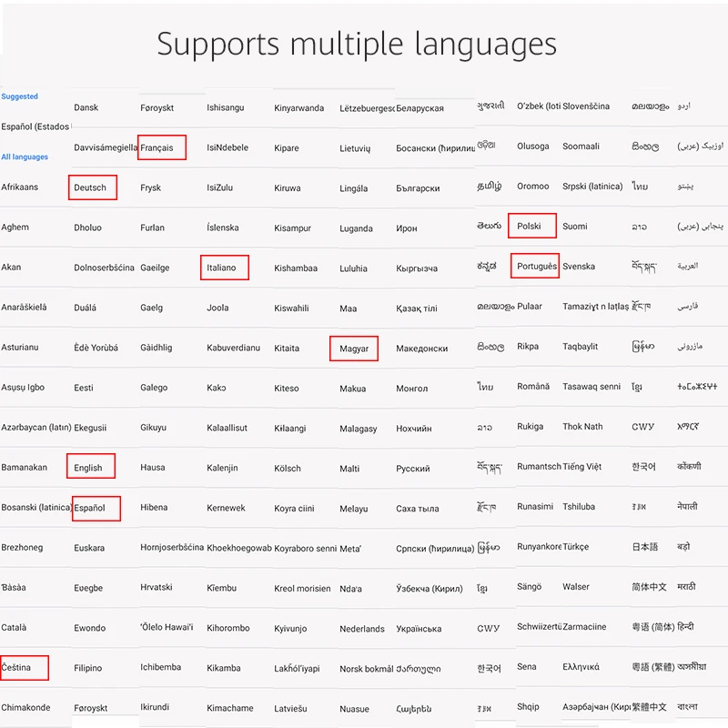Image resolution: width=728 pixels, height=728 pixels.
Task: Select Euskara language entry
Action: (x=89, y=548)
